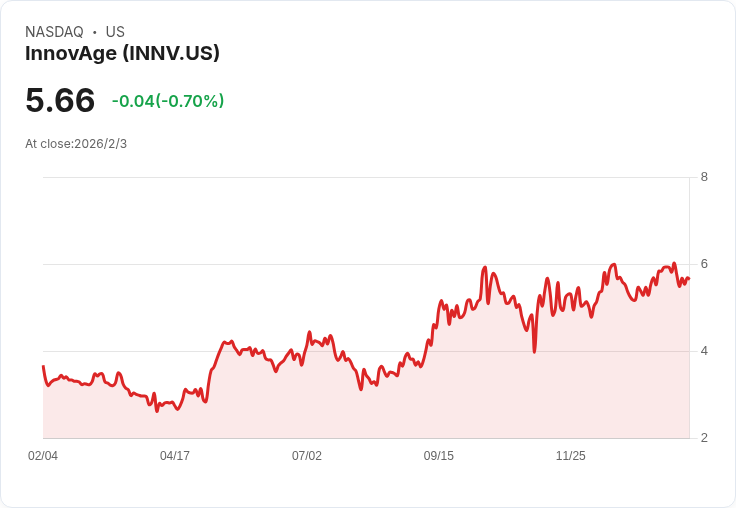Click the current price 5.66
736x508 pixels.
(60, 100)
